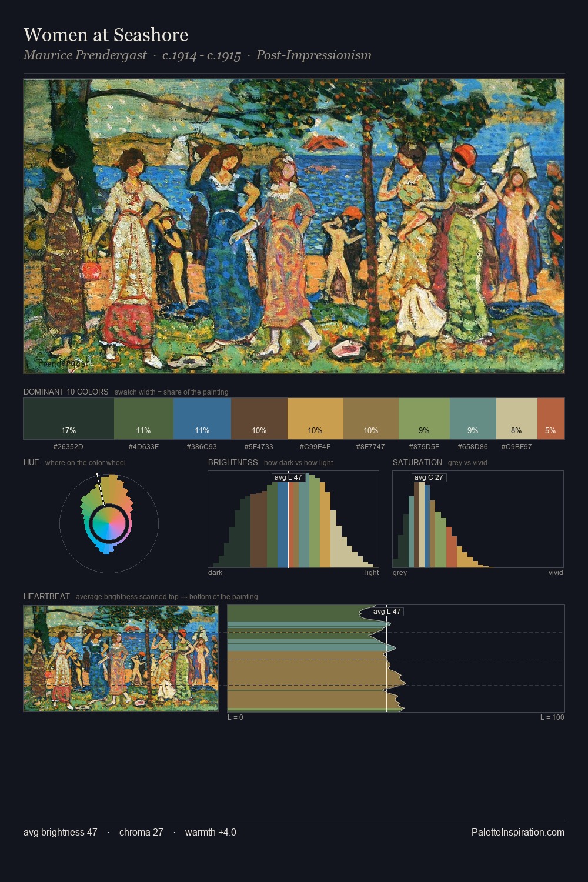
Task: Click the footer 'warmth +4.0' stat
Action: pyautogui.click(x=211, y=832)
